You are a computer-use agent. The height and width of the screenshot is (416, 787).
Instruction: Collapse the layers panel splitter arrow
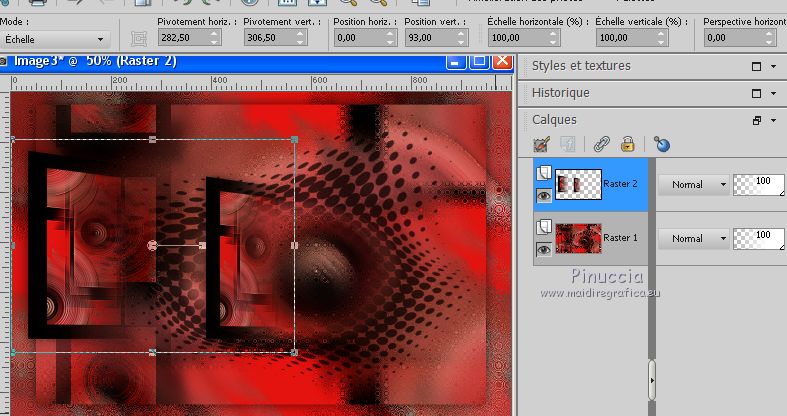[x=652, y=380]
